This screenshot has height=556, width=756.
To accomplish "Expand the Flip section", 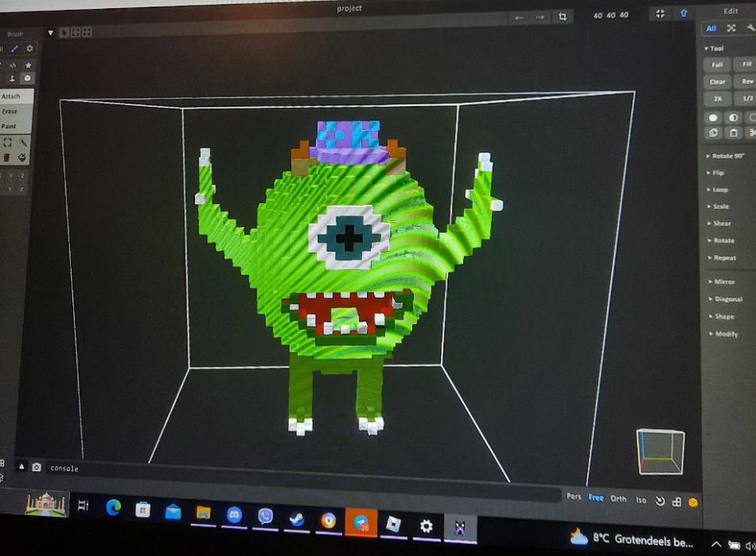I will 716,173.
